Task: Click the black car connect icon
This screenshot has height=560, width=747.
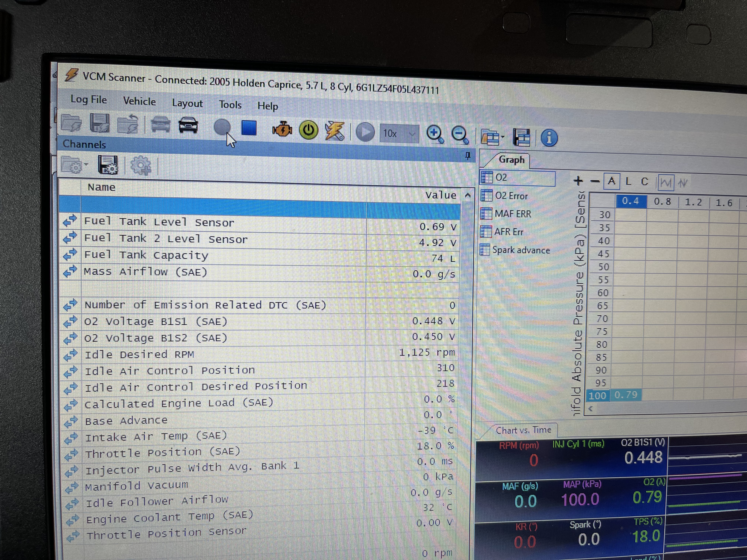Action: tap(188, 126)
